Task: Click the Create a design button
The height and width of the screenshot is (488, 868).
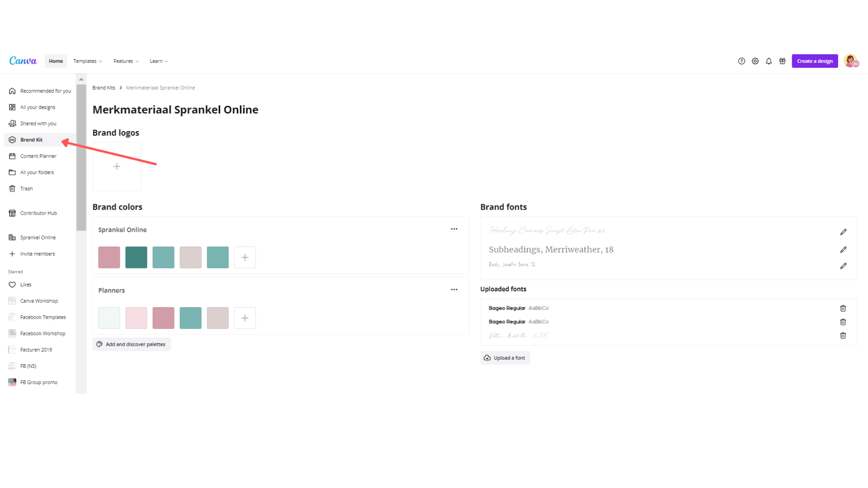Action: tap(815, 61)
